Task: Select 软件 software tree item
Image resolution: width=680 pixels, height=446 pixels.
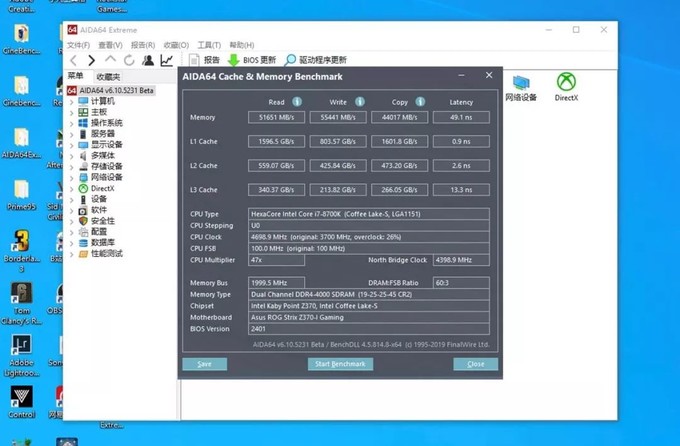Action: pyautogui.click(x=98, y=210)
